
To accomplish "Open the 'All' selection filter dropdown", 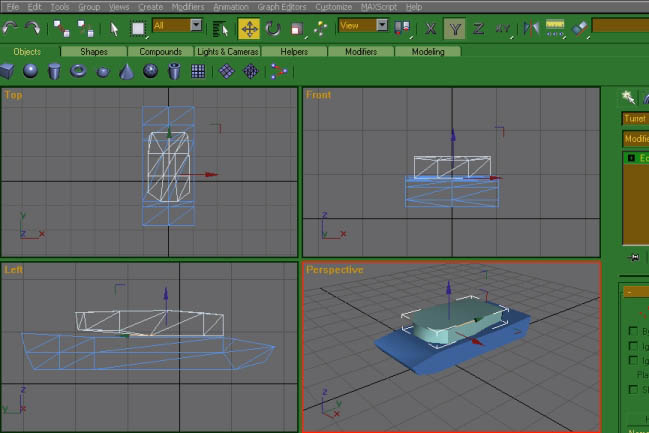I will pos(195,25).
